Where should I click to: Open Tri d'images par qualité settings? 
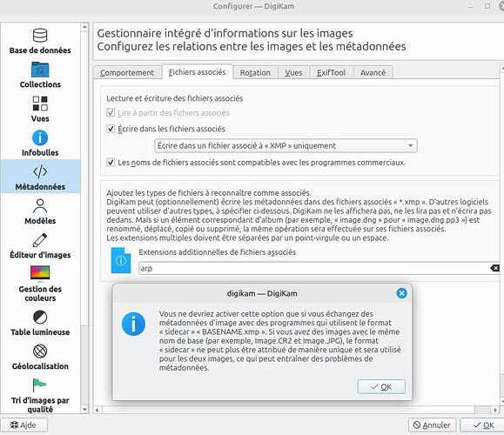(x=40, y=395)
